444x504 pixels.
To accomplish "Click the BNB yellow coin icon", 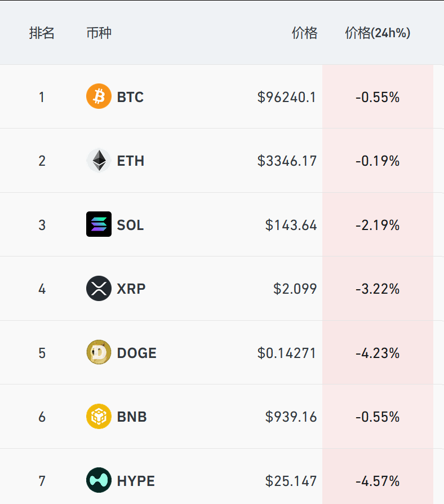I will (99, 417).
